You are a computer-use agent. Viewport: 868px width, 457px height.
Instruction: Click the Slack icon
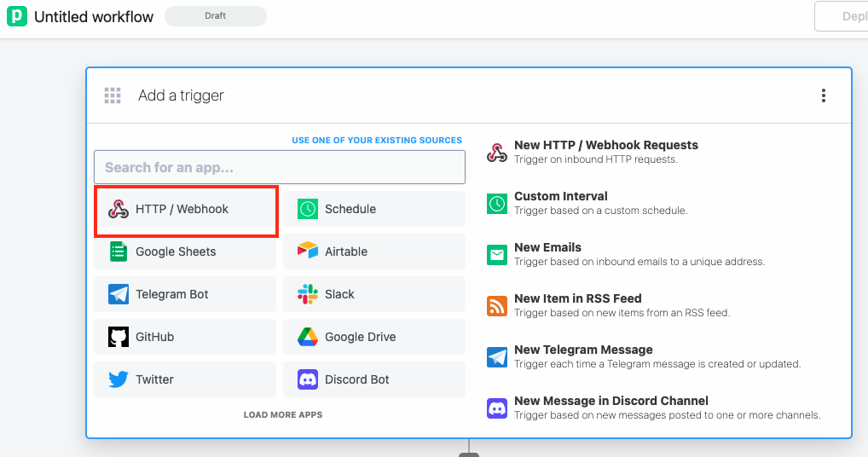[x=307, y=294]
